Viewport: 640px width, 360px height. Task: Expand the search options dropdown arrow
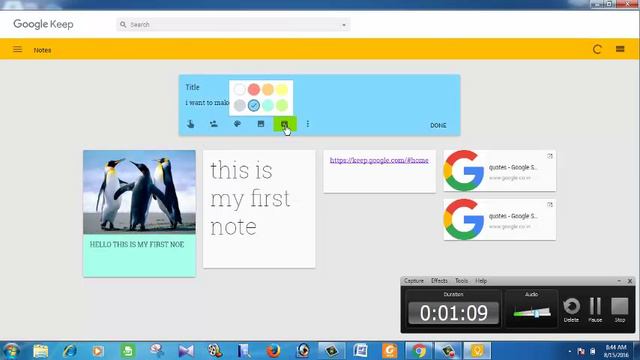344,25
